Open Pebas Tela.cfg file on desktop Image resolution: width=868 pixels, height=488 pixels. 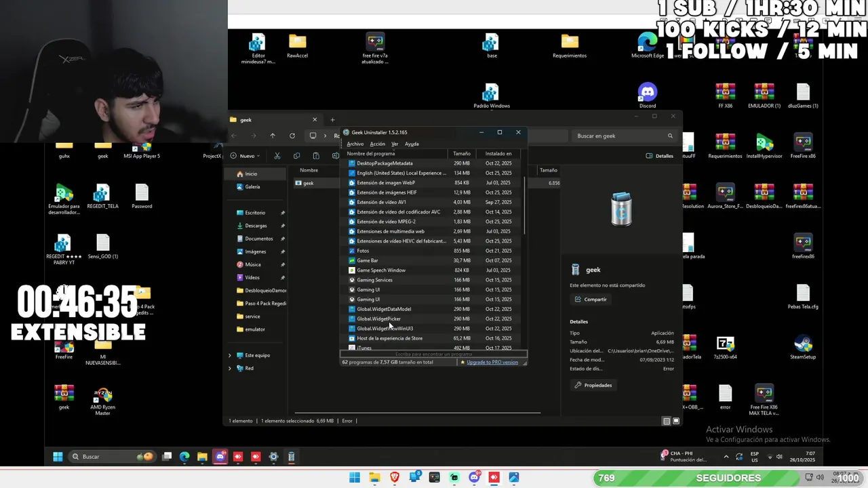coord(803,297)
